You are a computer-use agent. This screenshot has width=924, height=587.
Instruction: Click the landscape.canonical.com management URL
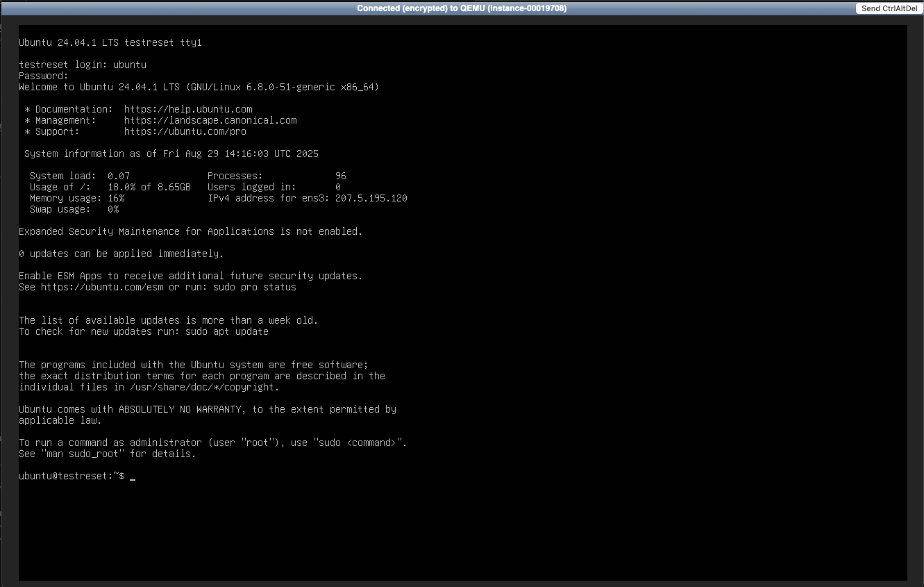[x=210, y=120]
